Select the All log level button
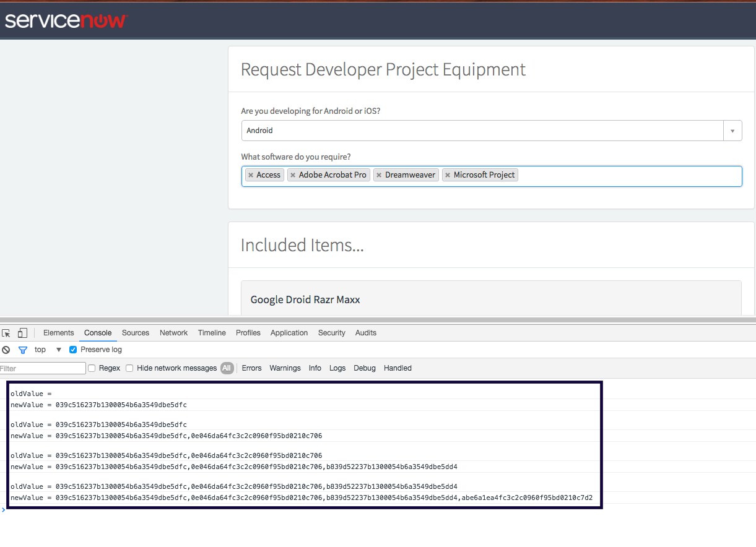The image size is (756, 547). [x=227, y=368]
